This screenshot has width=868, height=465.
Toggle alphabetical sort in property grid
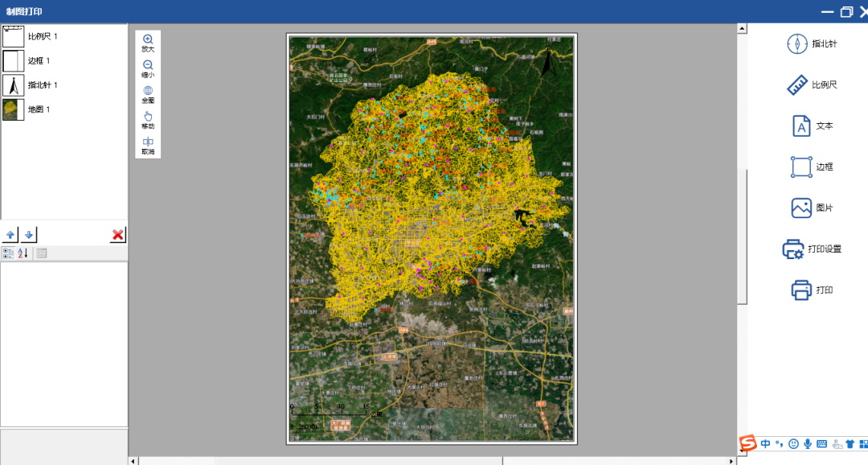click(23, 253)
